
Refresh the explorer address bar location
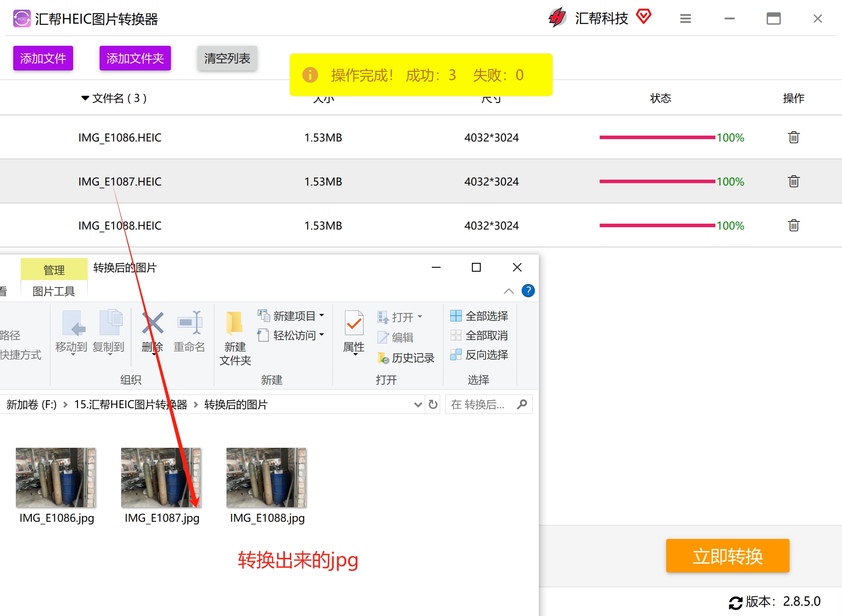433,404
